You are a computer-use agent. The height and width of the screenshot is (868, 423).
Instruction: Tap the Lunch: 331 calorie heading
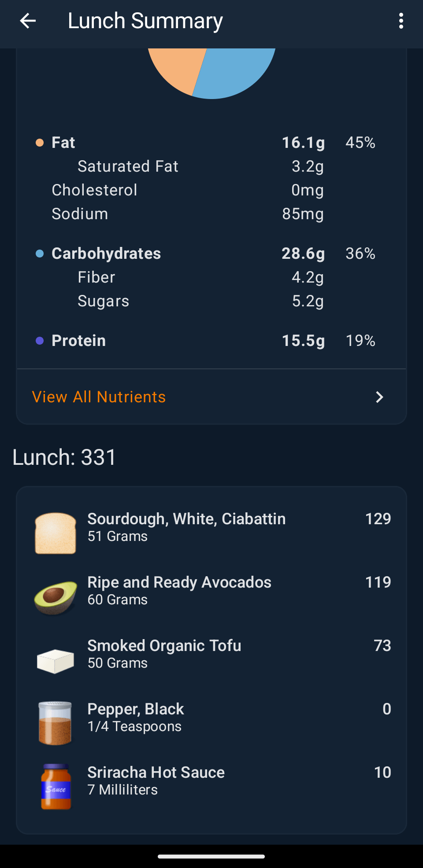pyautogui.click(x=64, y=457)
